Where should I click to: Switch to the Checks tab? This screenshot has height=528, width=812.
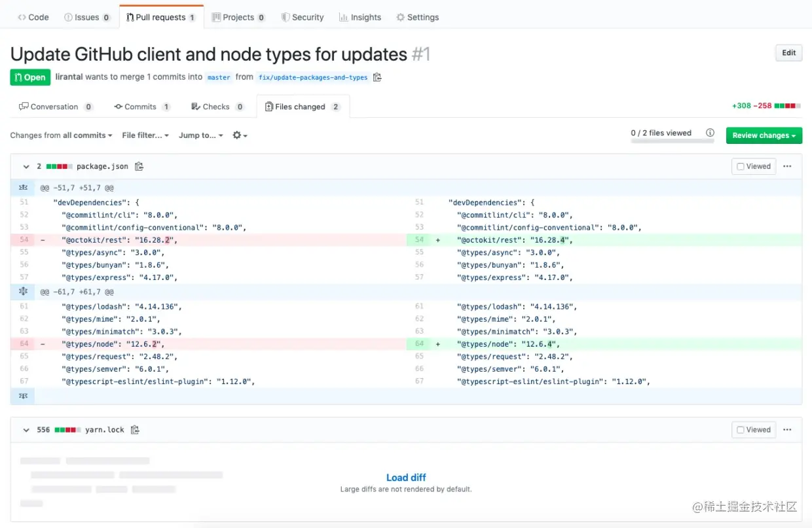tap(218, 107)
